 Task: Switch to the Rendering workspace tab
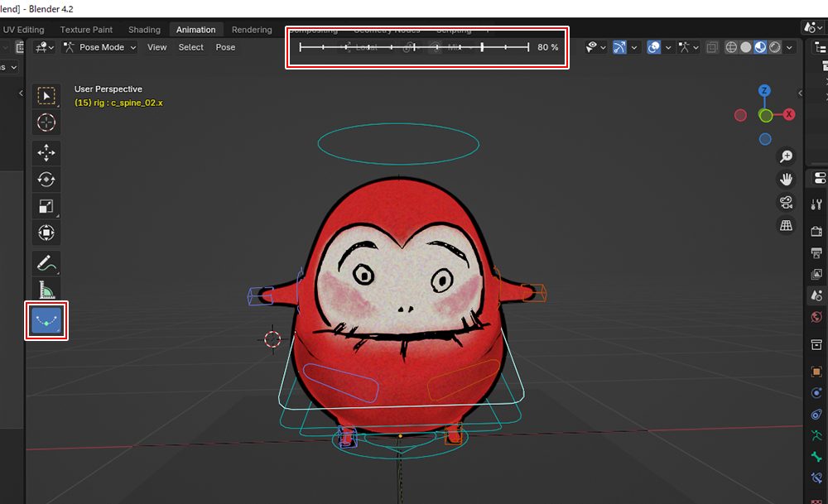pyautogui.click(x=252, y=30)
